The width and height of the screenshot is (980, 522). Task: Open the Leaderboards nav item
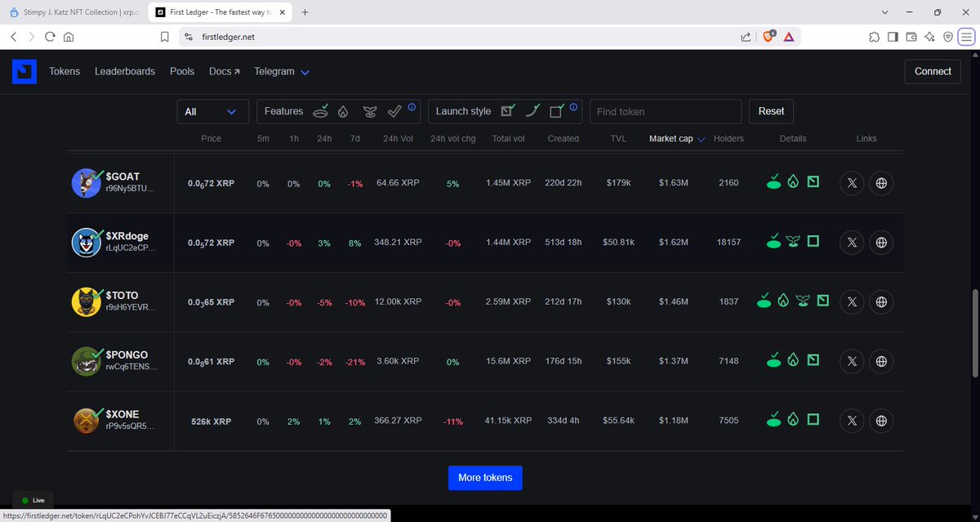125,71
